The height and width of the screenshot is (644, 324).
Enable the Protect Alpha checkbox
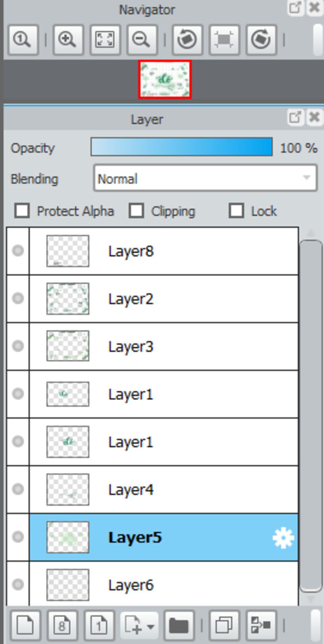(x=22, y=211)
